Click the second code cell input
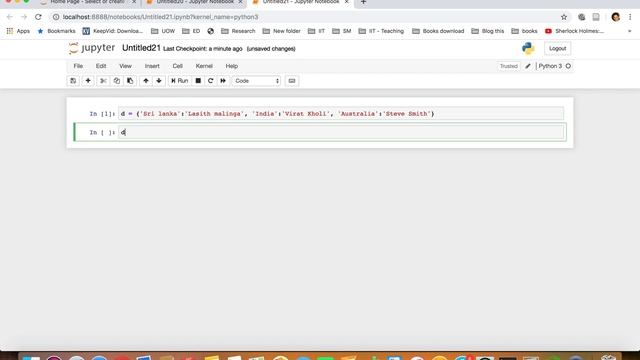This screenshot has height=360, width=640. tap(341, 132)
